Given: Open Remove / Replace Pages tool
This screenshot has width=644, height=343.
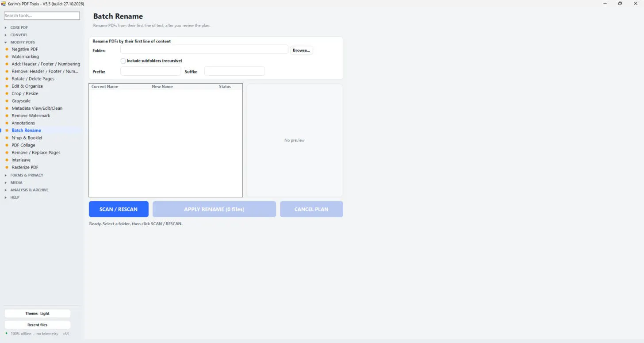Looking at the screenshot, I should tap(36, 153).
